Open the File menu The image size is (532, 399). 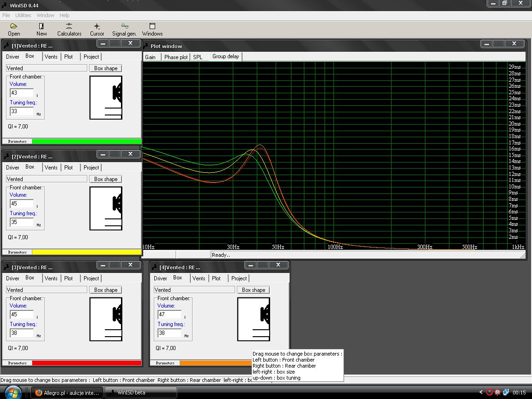pyautogui.click(x=6, y=15)
